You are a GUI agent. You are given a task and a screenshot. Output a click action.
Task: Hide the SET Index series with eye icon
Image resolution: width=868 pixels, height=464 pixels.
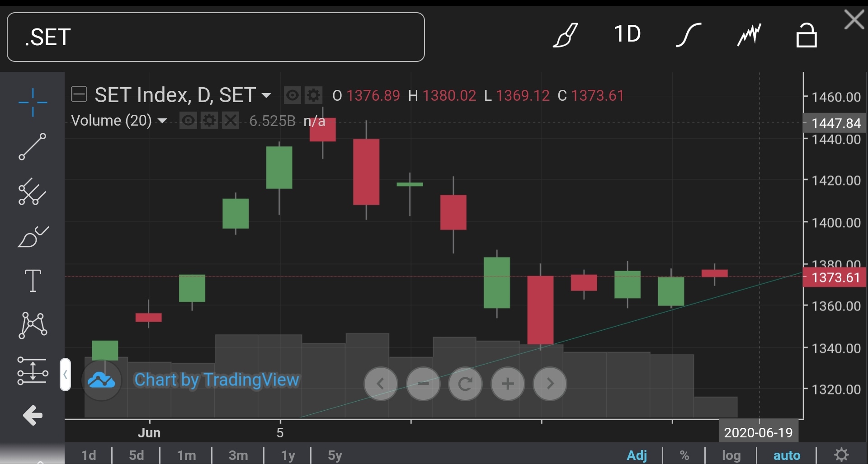click(x=292, y=95)
